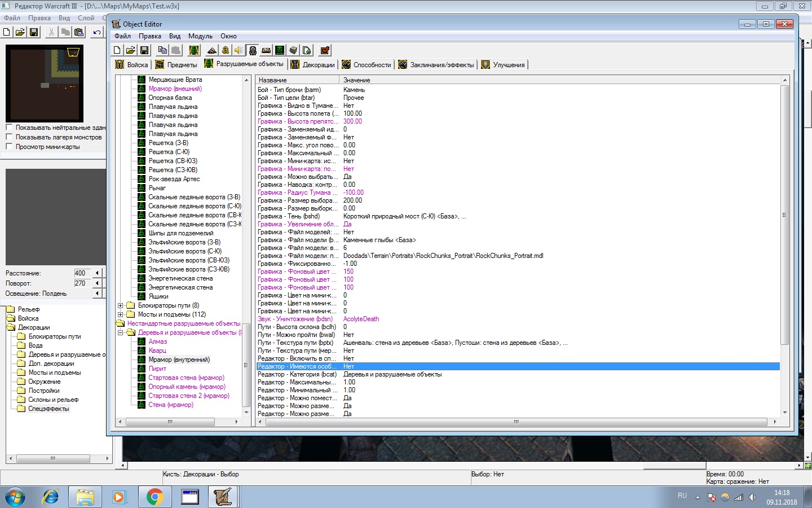Image resolution: width=812 pixels, height=508 pixels.
Task: Click the Copy object icon in toolbar
Action: pyautogui.click(x=162, y=50)
